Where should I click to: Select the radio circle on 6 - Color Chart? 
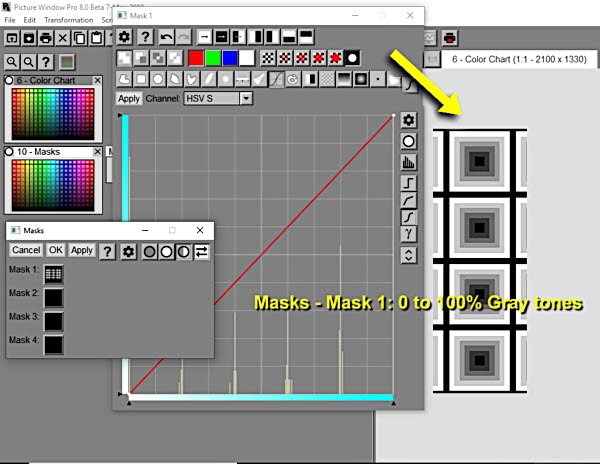pyautogui.click(x=10, y=80)
